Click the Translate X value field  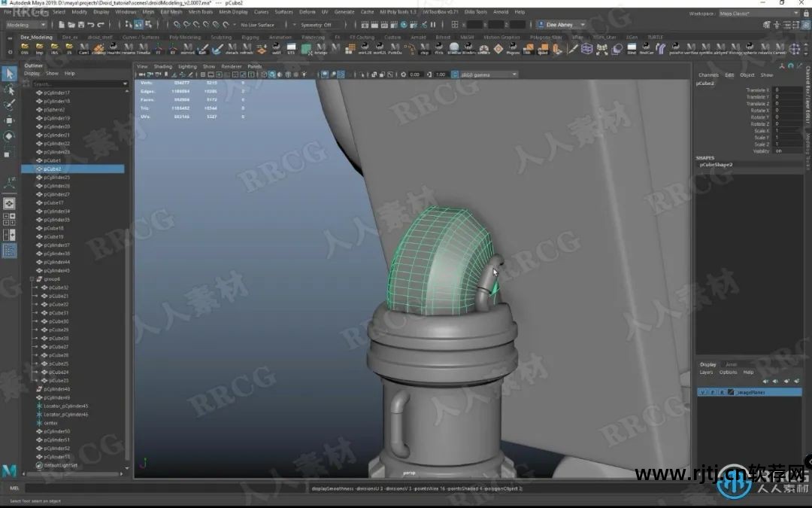point(786,90)
